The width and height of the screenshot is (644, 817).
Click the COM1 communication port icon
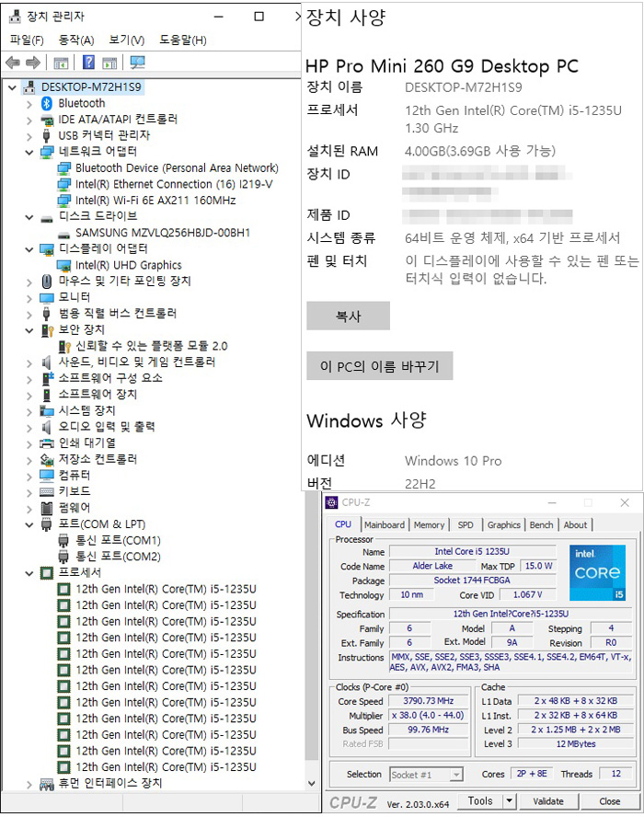click(63, 541)
